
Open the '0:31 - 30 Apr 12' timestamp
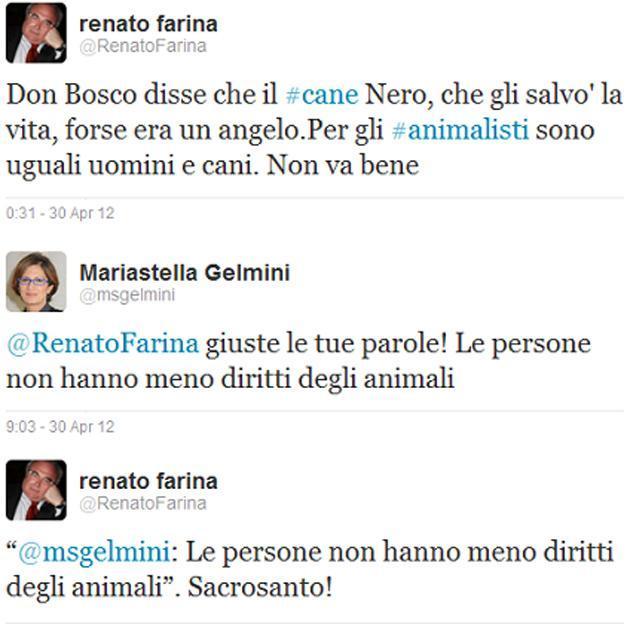[x=59, y=213]
